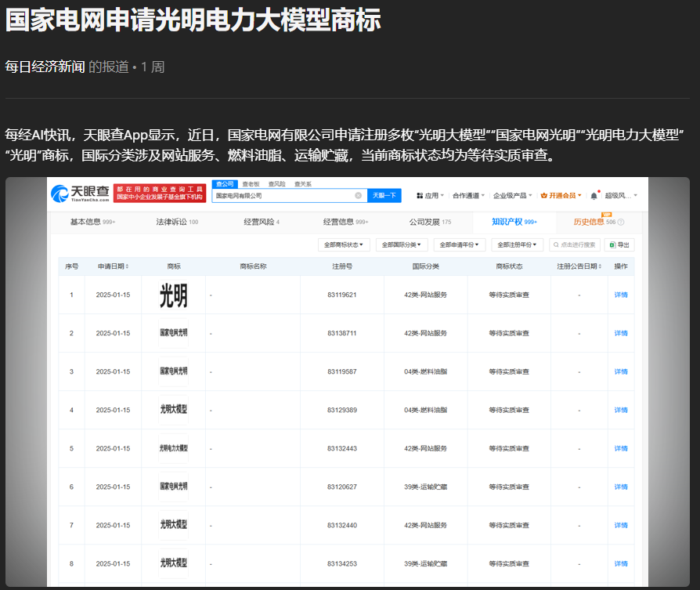
Task: Open 光明电力大模型 trademark image in row 5
Action: click(x=174, y=448)
